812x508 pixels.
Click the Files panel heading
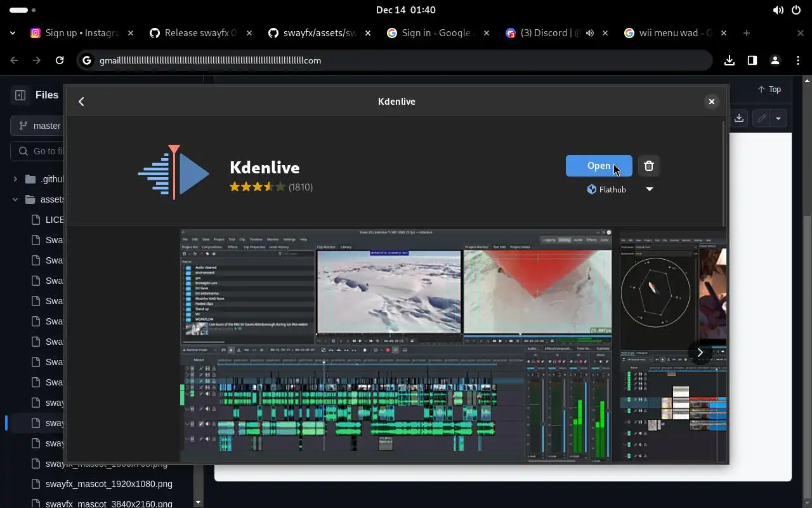coord(47,95)
